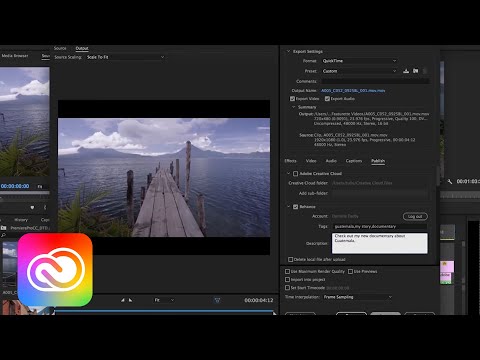Screen dimensions: 480x360
Task: Click the Add sub-folder input field
Action: click(380, 193)
